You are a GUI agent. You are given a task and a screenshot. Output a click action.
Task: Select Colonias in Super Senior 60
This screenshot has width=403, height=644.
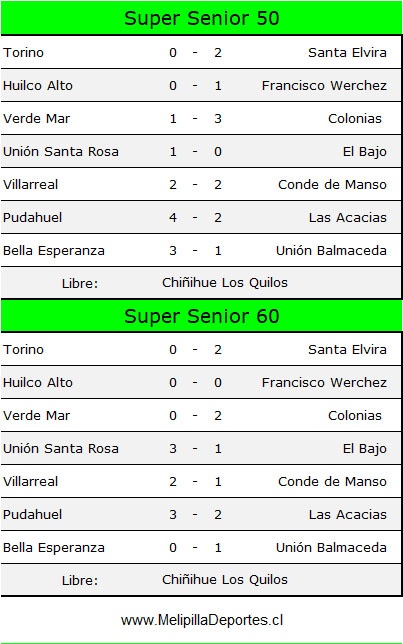coord(355,415)
